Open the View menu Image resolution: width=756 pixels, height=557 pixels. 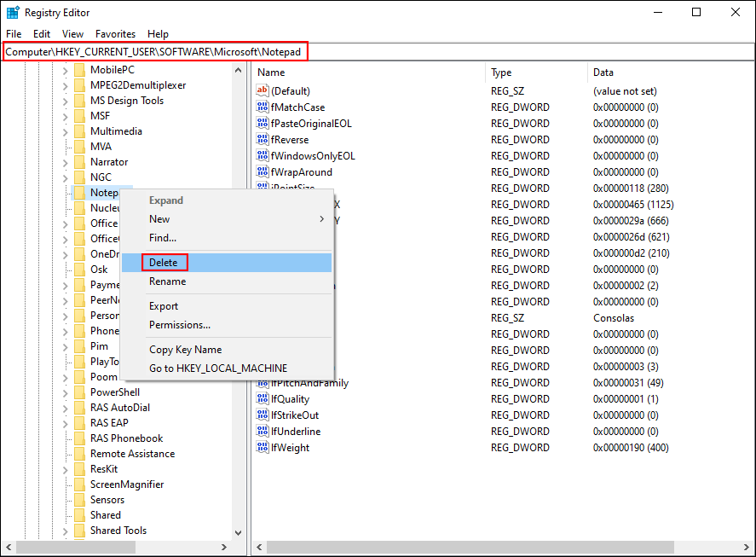tap(72, 34)
